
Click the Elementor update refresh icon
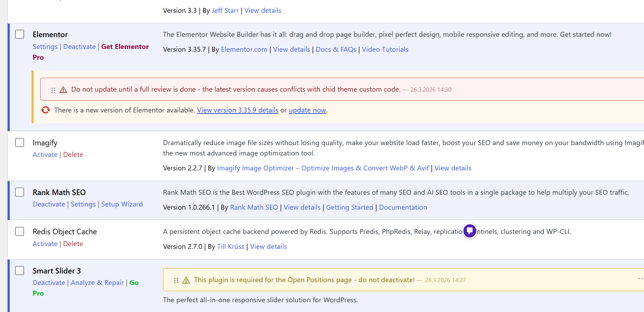point(45,110)
